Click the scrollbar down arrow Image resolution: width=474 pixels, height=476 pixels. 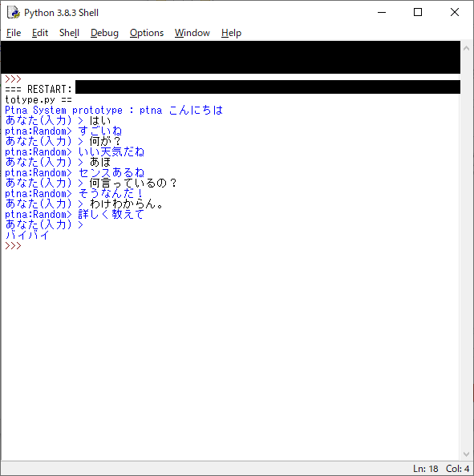[x=467, y=454]
